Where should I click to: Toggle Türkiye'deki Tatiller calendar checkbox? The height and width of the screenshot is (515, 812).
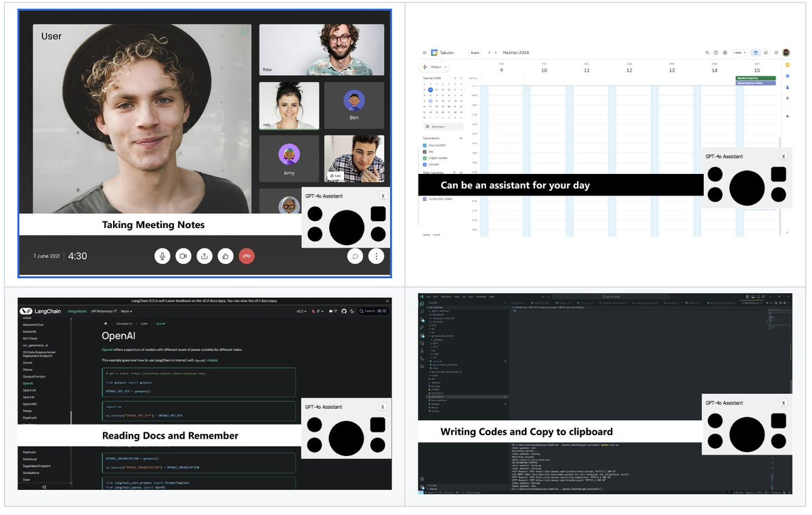[425, 199]
